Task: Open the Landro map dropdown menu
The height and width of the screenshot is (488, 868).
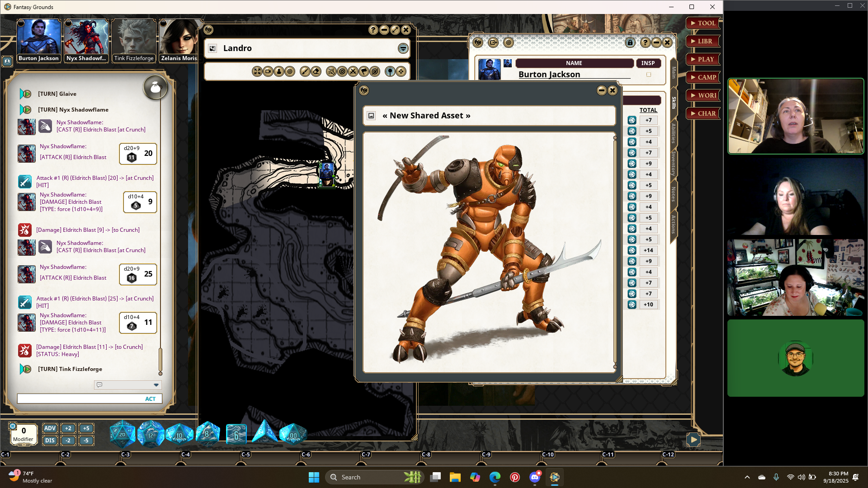Action: tap(403, 48)
